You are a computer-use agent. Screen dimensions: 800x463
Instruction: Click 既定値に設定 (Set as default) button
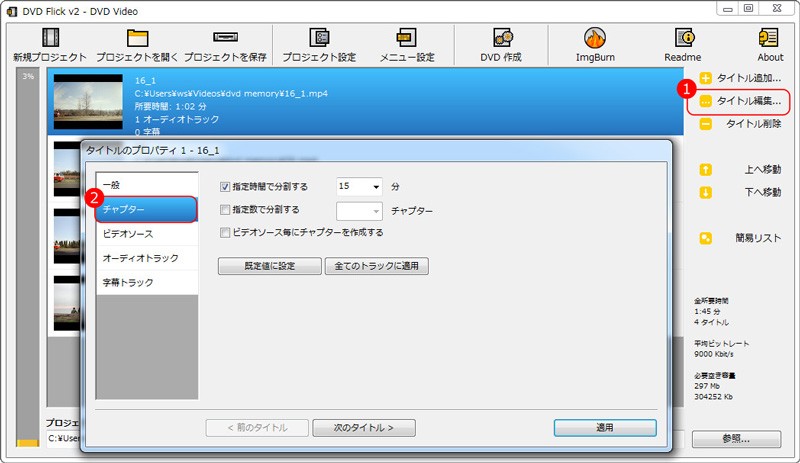click(x=270, y=266)
